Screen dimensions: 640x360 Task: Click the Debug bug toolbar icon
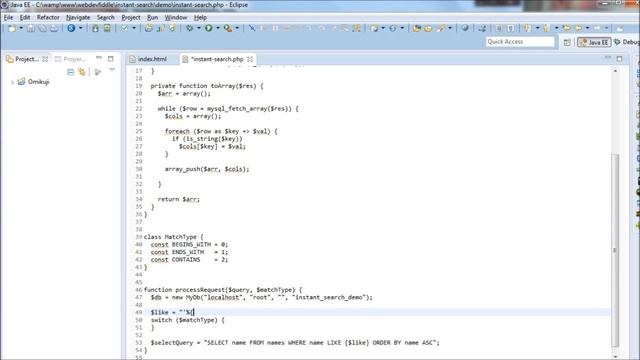point(189,28)
